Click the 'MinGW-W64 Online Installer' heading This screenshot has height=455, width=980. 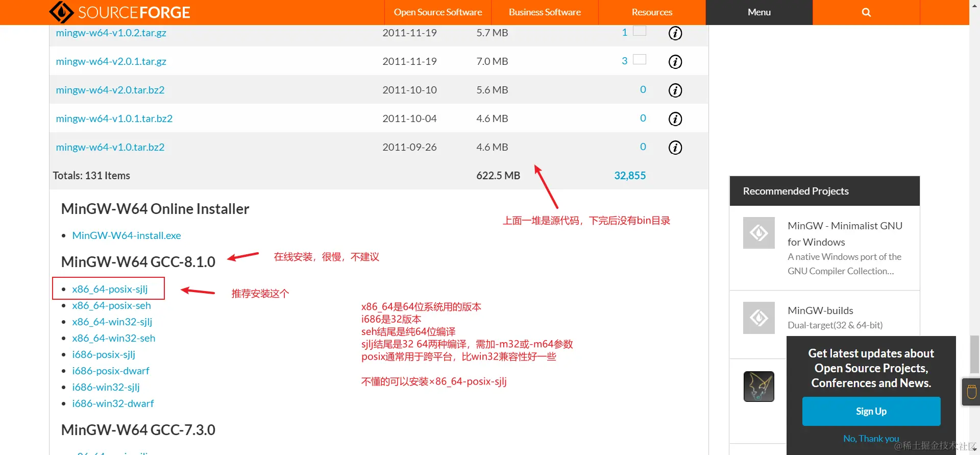point(155,209)
